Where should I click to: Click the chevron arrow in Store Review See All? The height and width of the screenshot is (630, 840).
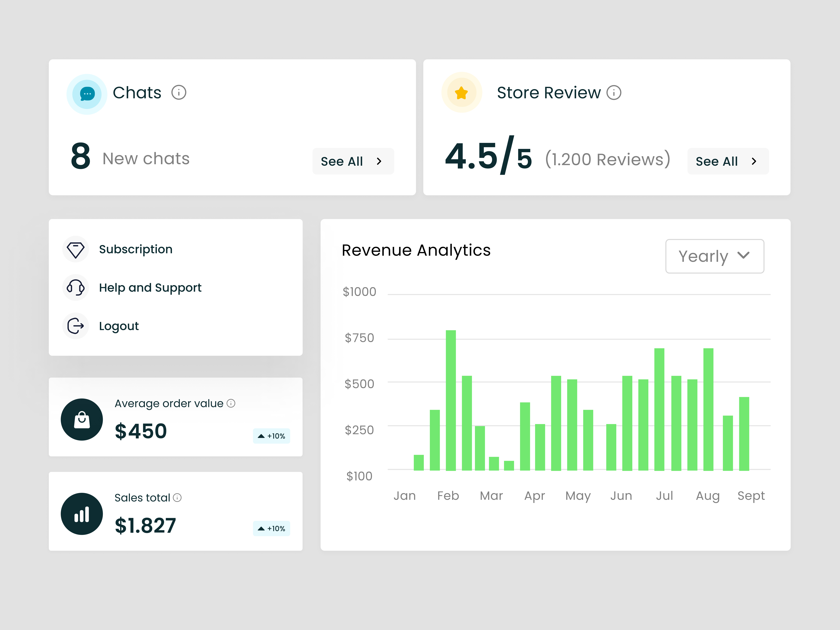pos(754,161)
